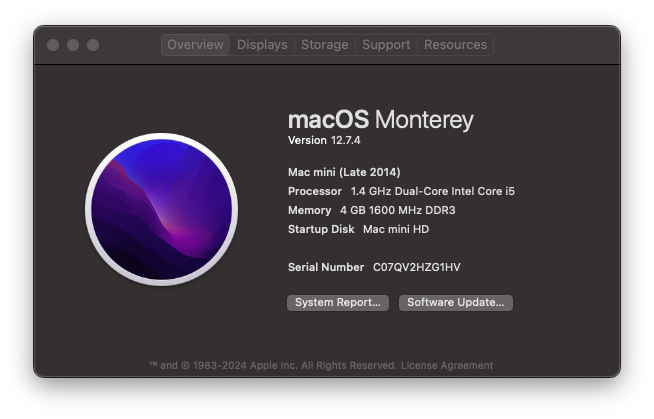Open the Storage tab
This screenshot has height=419, width=654.
(x=324, y=45)
